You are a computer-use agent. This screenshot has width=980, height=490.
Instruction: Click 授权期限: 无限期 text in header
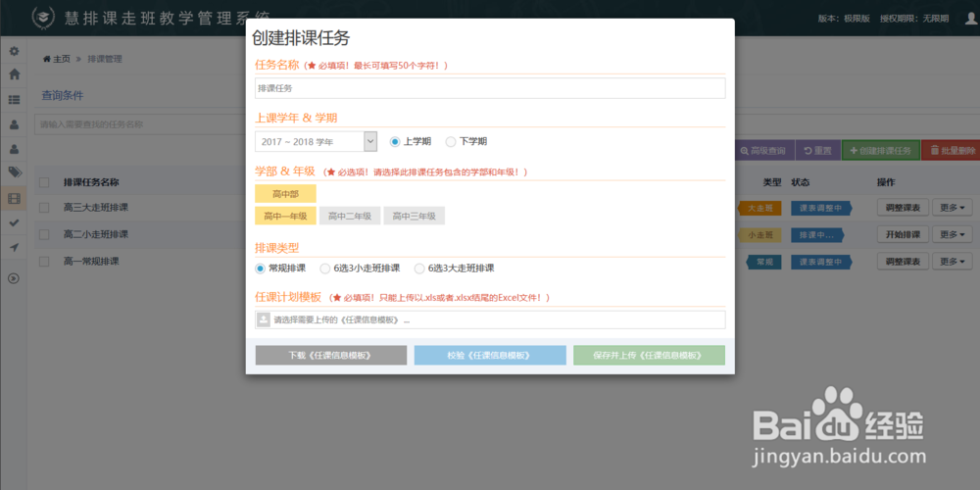click(913, 18)
